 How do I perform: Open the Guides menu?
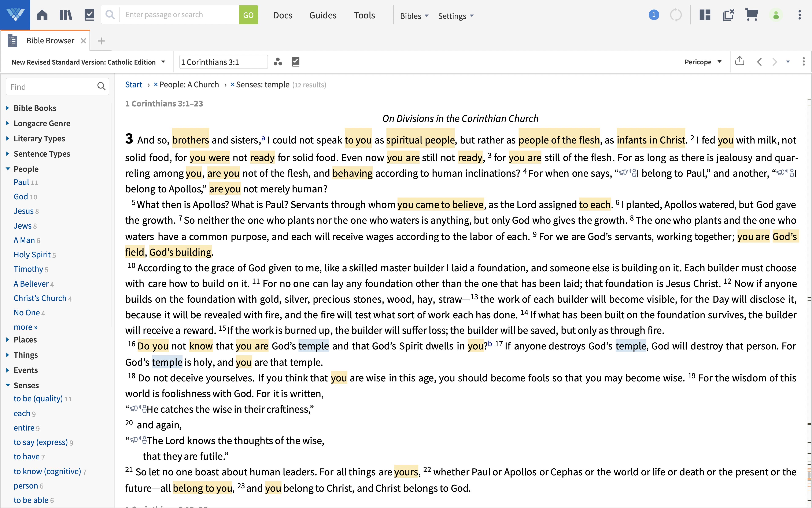click(x=323, y=15)
